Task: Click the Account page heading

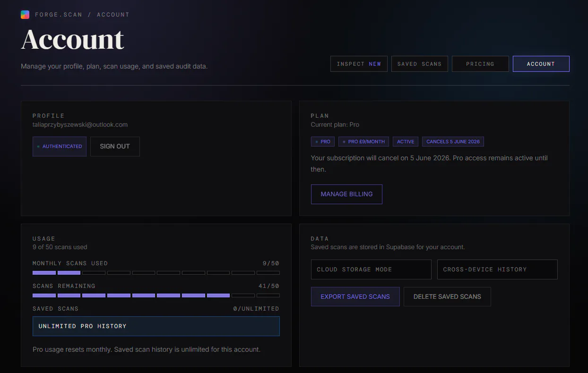Action: pos(73,39)
